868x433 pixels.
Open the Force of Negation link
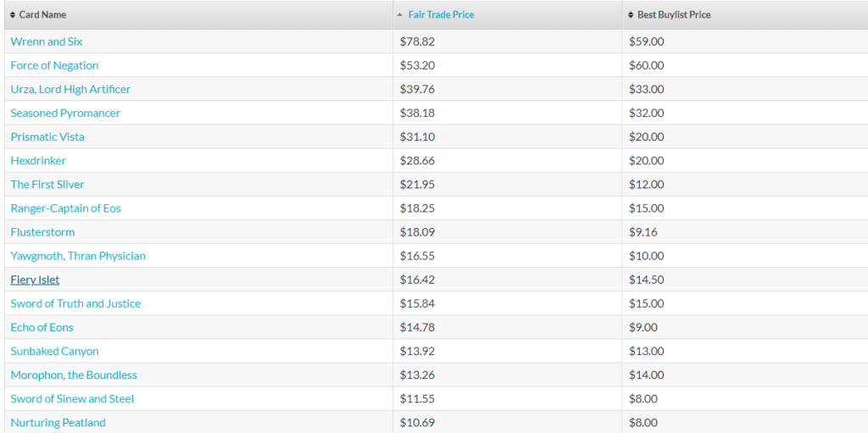pos(54,65)
